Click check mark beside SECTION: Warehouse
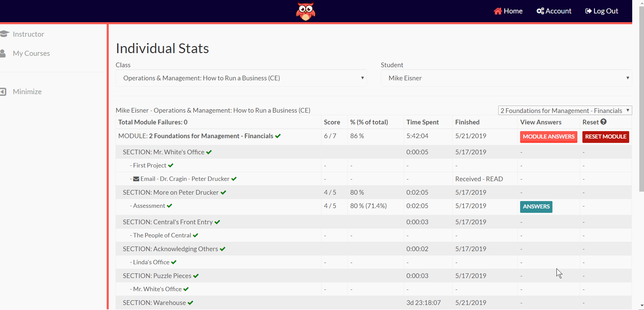The width and height of the screenshot is (644, 310). click(x=191, y=303)
